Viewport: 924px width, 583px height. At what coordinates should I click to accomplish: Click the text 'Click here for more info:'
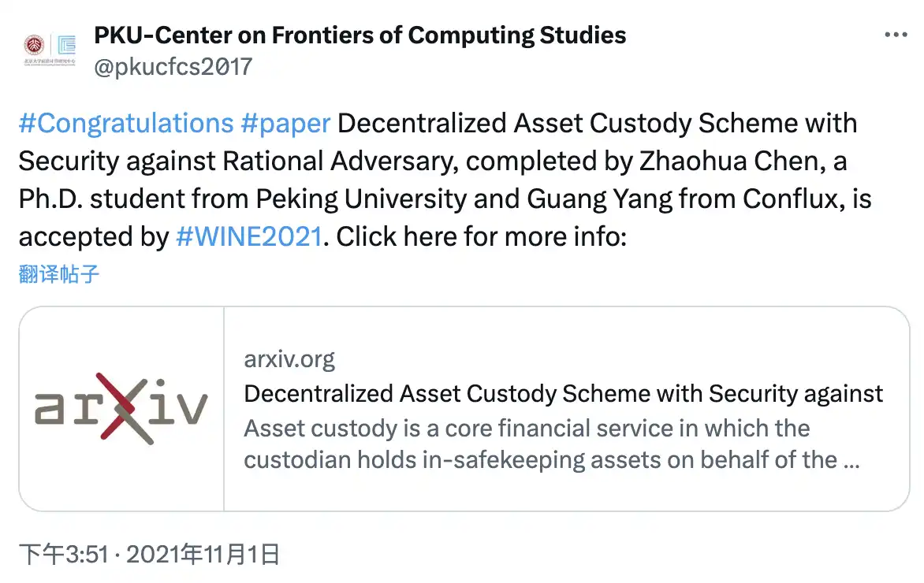tap(482, 236)
